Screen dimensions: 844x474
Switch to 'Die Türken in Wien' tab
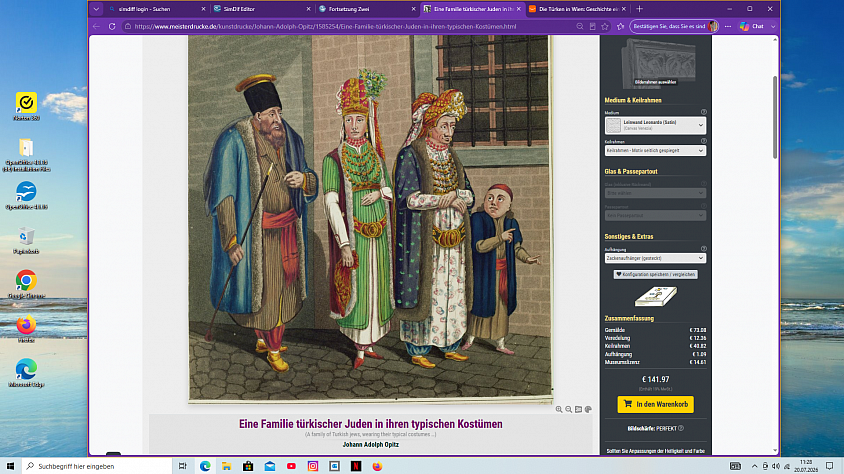click(x=577, y=9)
